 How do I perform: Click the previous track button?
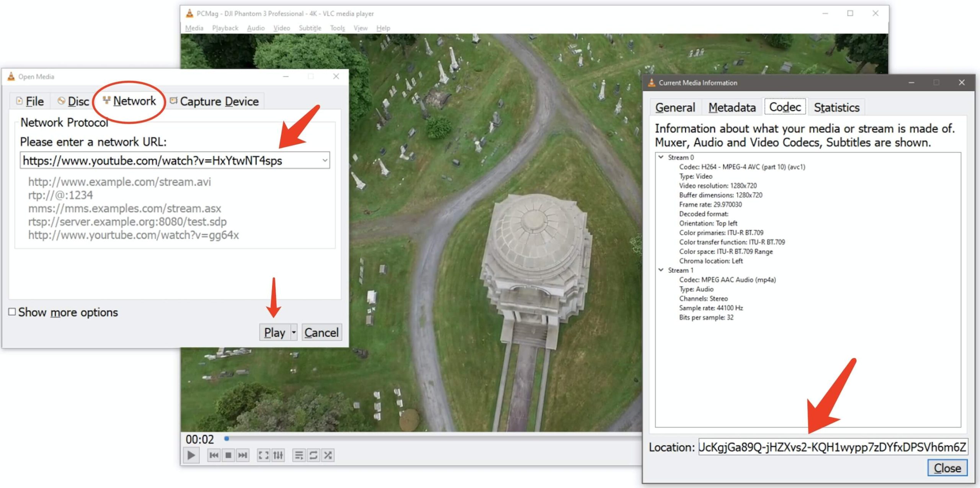click(214, 455)
